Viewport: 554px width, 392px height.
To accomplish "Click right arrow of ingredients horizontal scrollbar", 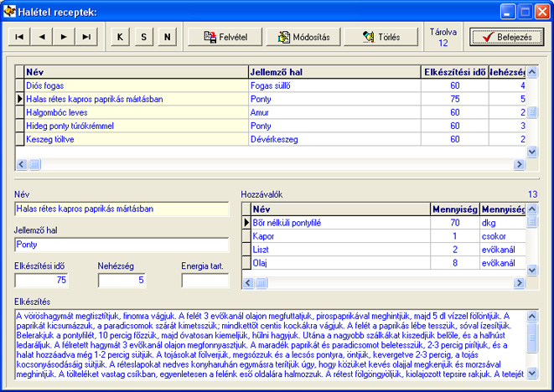I will pos(520,282).
